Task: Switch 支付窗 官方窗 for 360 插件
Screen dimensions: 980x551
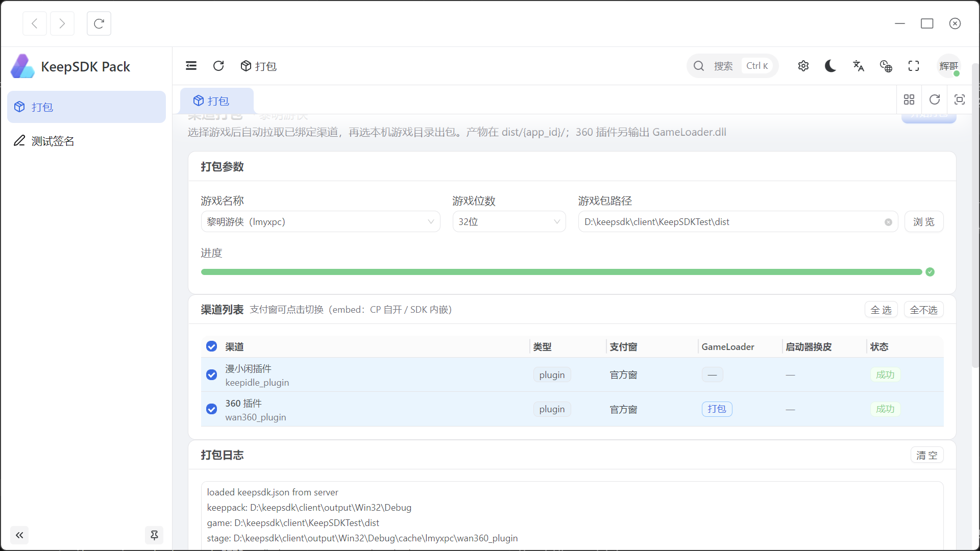Action: click(x=623, y=409)
